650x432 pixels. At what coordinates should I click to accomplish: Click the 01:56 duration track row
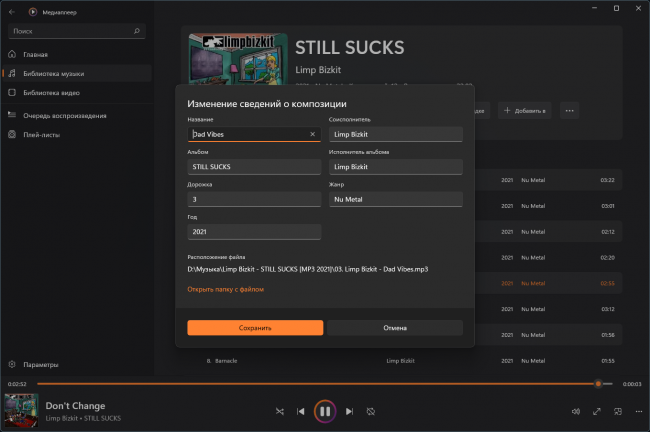548,335
